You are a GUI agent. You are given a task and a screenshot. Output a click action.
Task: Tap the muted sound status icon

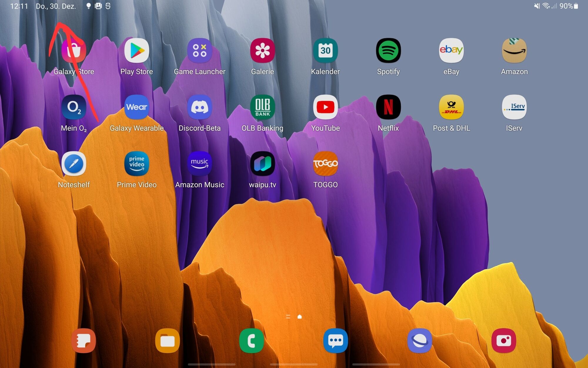point(537,6)
